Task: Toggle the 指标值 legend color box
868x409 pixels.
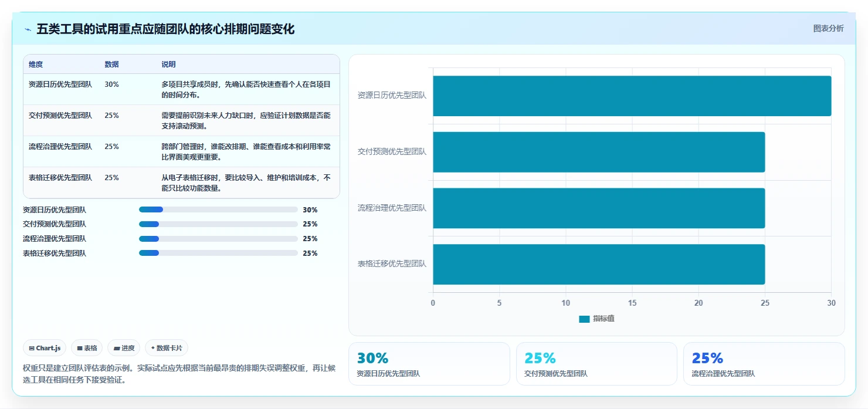Action: pyautogui.click(x=584, y=319)
